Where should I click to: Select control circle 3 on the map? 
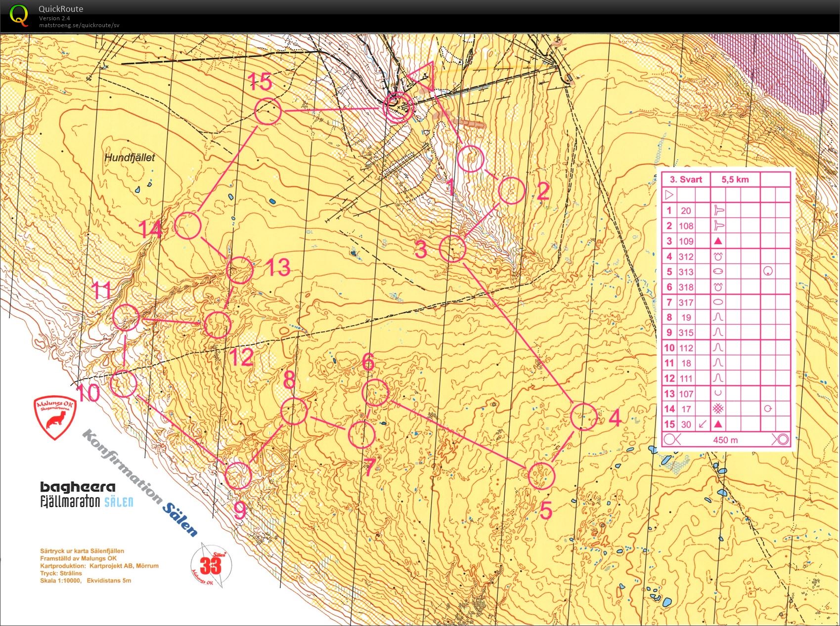coord(452,249)
